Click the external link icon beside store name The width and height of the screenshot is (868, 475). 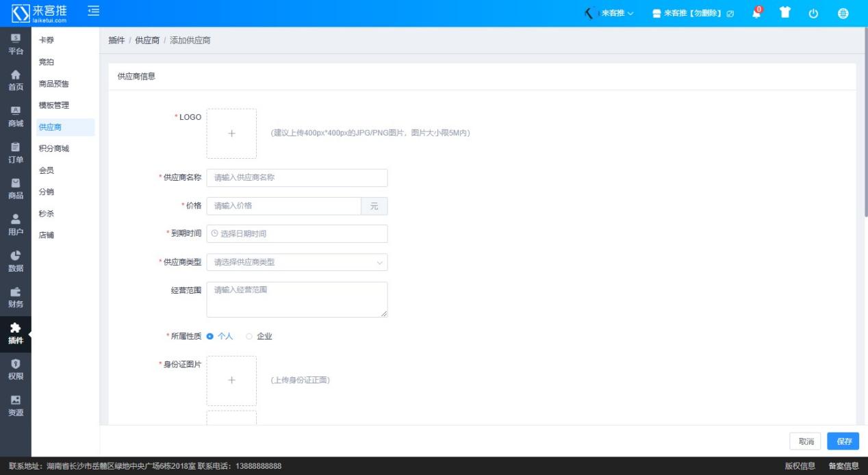pyautogui.click(x=730, y=14)
